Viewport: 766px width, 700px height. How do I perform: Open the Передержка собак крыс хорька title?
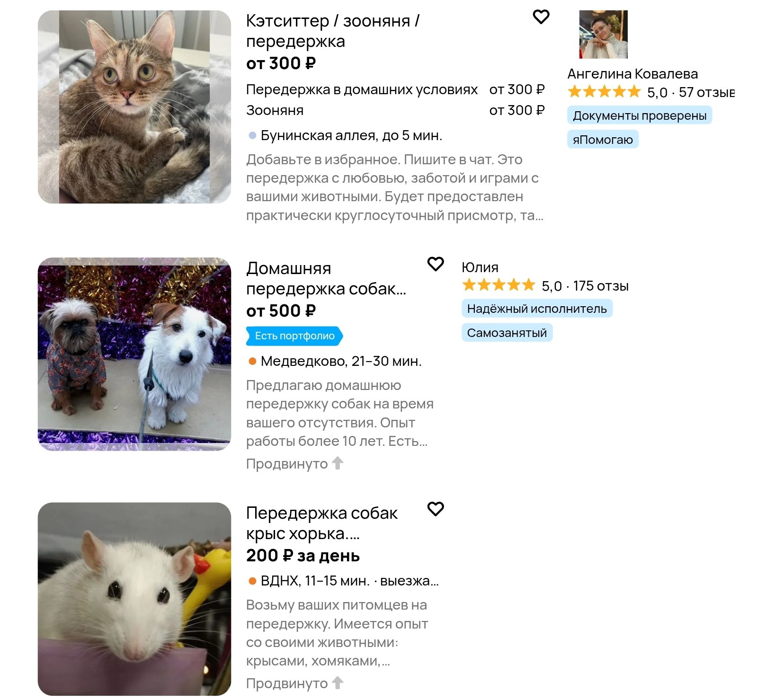pos(322,523)
